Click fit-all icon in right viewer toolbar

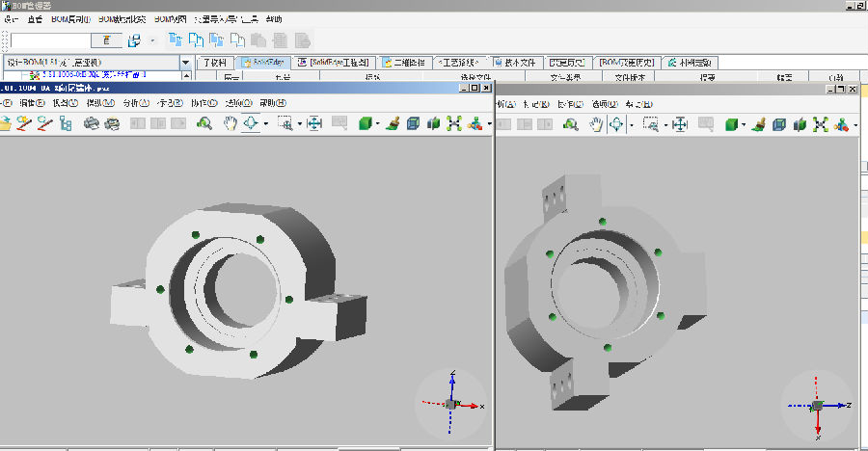(680, 124)
